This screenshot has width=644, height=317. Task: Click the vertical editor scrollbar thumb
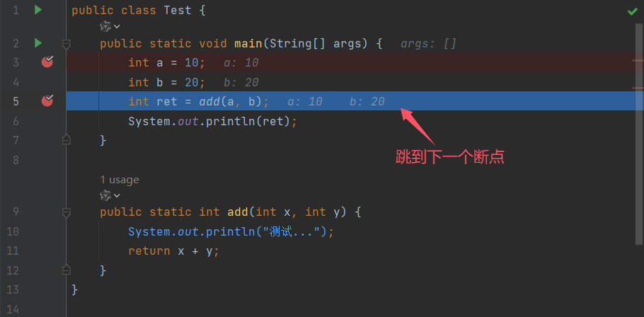640,133
